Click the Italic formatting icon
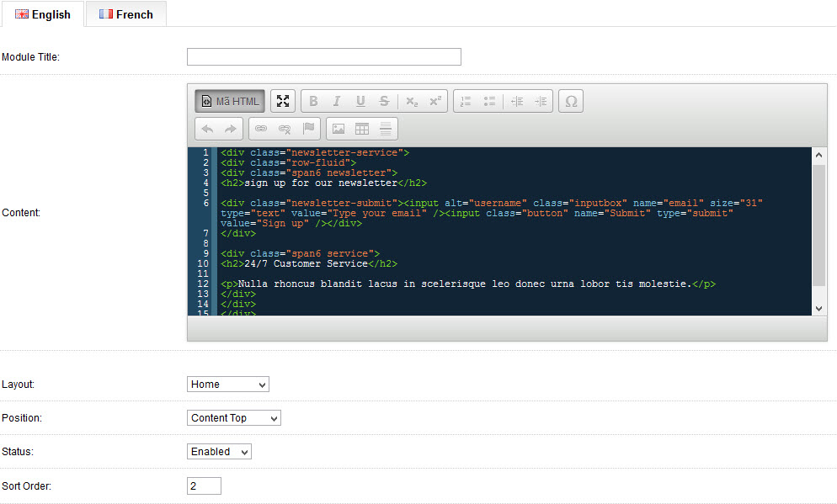This screenshot has height=504, width=837. point(337,102)
